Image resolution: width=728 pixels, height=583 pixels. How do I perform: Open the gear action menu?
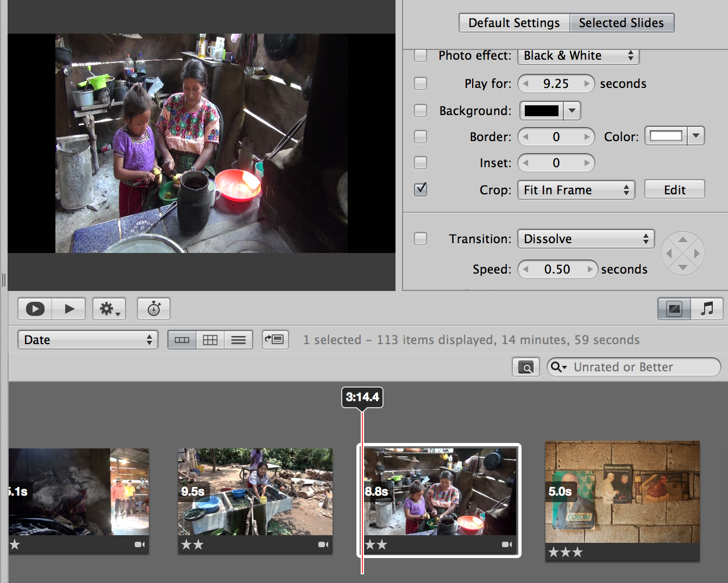[109, 309]
